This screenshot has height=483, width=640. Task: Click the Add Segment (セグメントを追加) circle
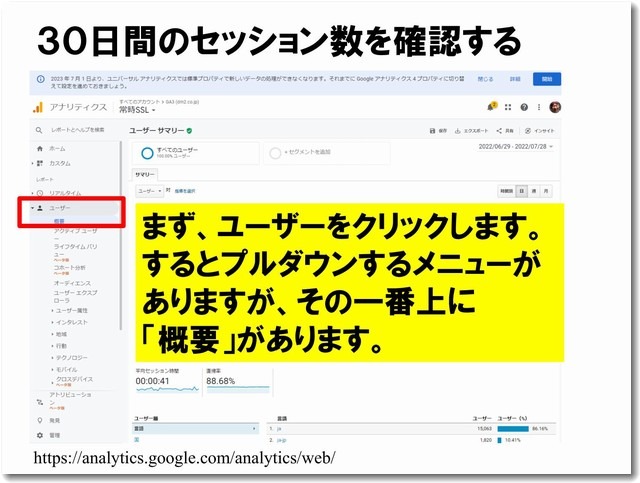[x=275, y=153]
